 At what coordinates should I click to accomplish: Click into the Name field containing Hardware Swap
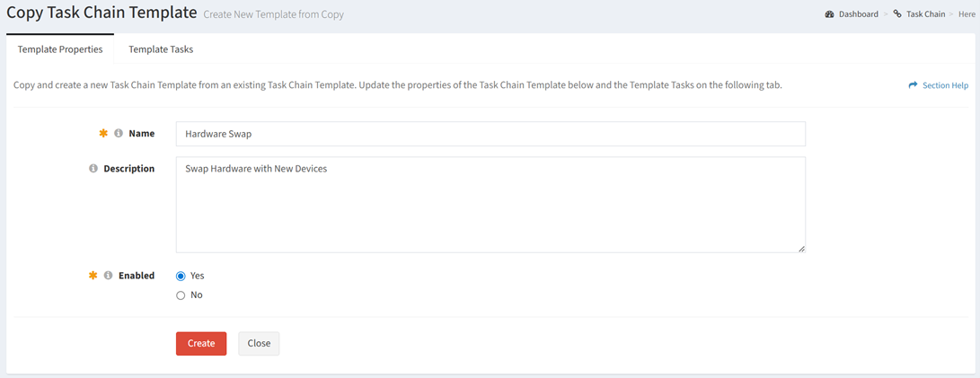(x=490, y=134)
